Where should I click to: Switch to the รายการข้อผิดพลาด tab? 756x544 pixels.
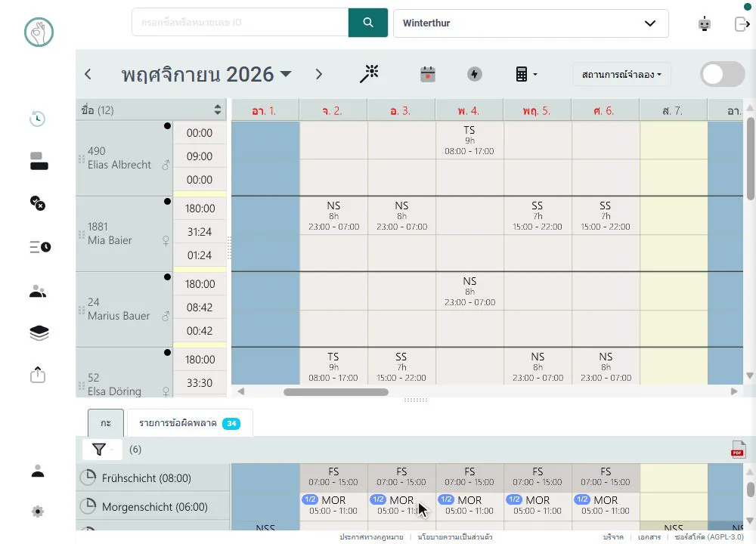(x=189, y=423)
